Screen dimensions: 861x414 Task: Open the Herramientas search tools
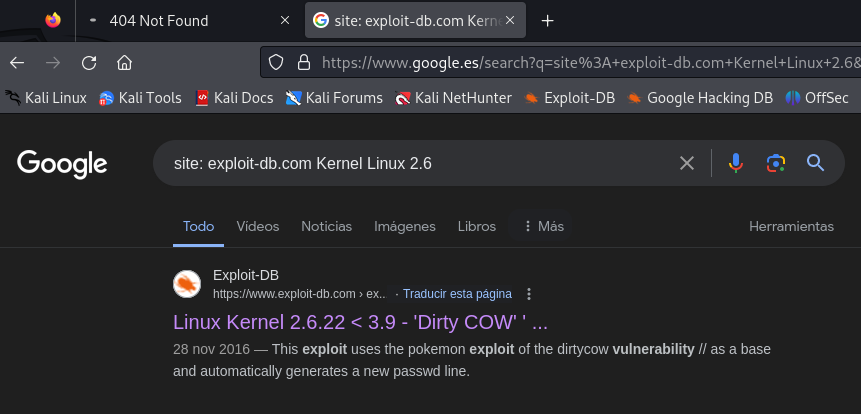click(x=791, y=226)
